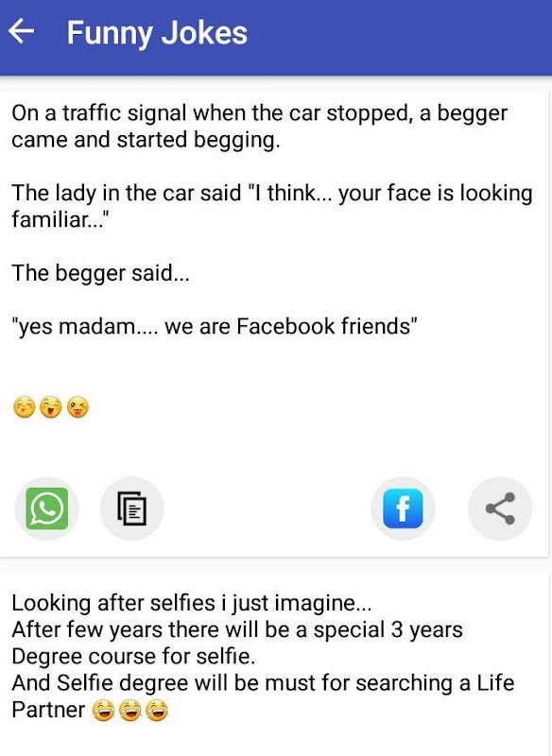Share the joke on Facebook
Viewport: 552px width, 756px height.
tap(403, 508)
